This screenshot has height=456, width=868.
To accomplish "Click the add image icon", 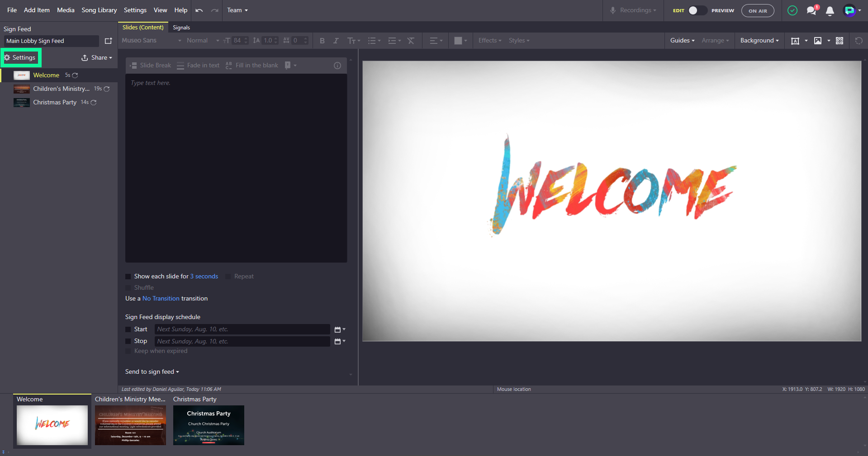I will point(818,41).
